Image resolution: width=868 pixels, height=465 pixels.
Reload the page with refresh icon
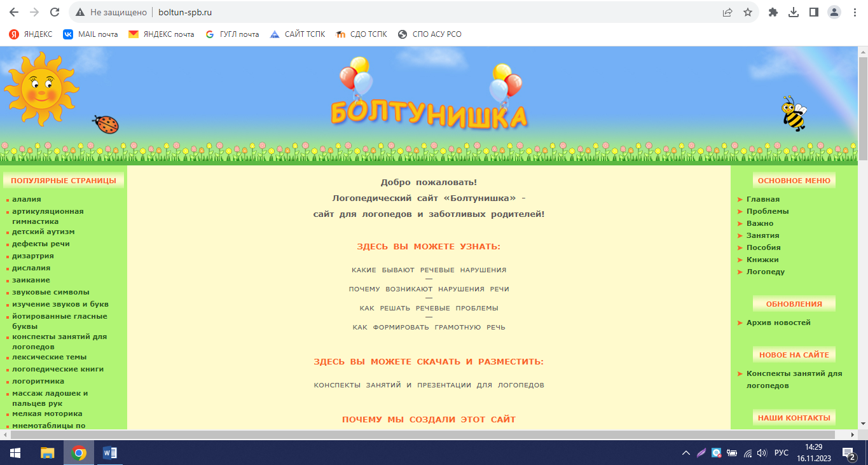pos(55,12)
